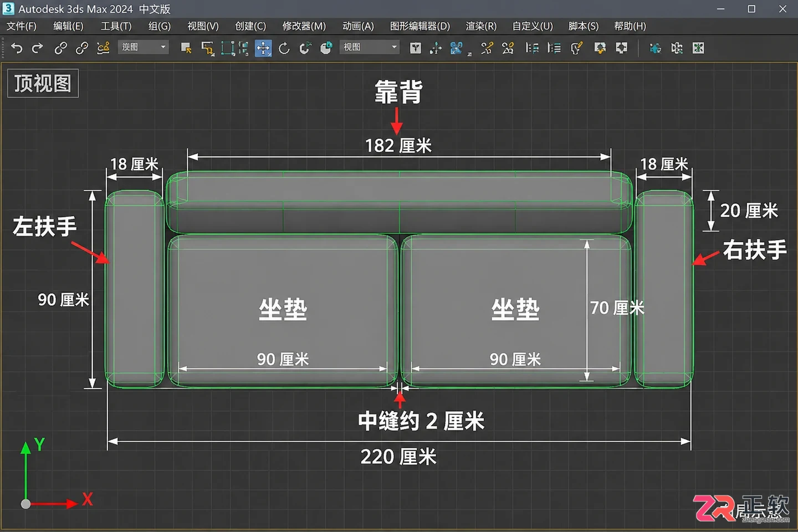The width and height of the screenshot is (798, 532).
Task: Open the Select by Name tool
Action: (207, 48)
